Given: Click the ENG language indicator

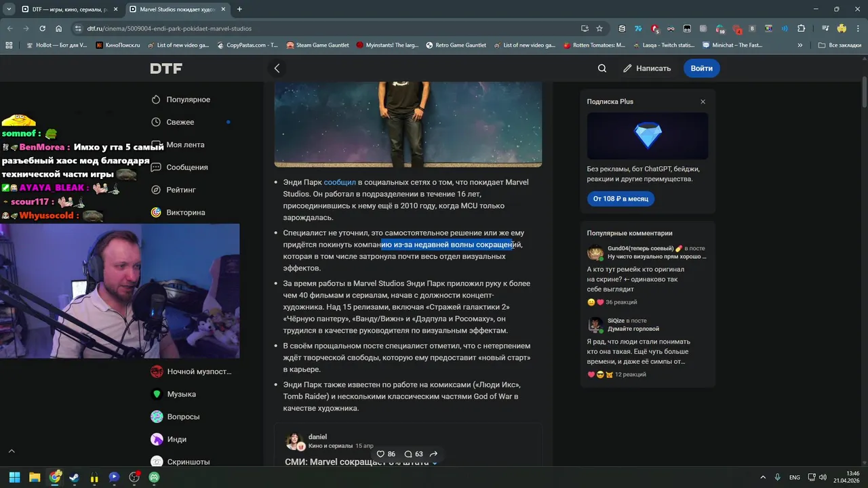Looking at the screenshot, I should pos(795,477).
